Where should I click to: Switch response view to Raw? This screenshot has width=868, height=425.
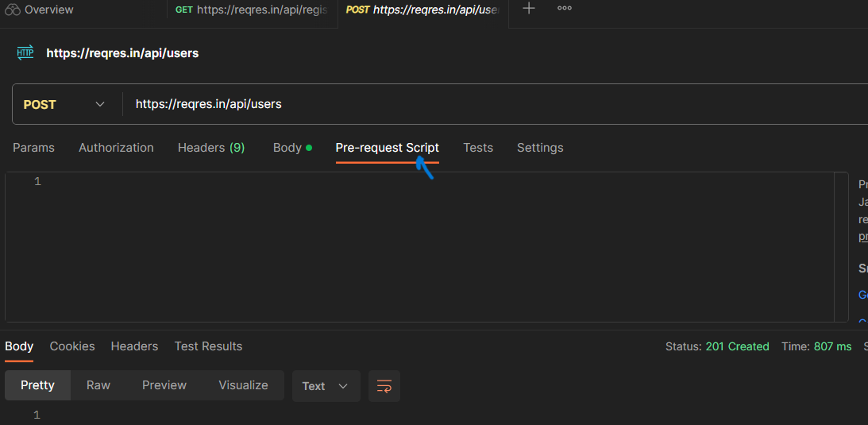pos(98,385)
